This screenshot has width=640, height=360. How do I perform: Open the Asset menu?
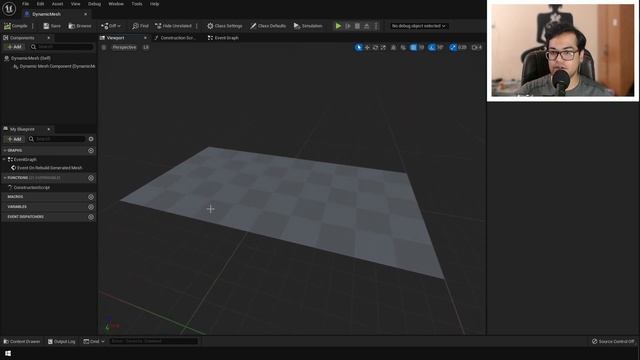pos(57,4)
